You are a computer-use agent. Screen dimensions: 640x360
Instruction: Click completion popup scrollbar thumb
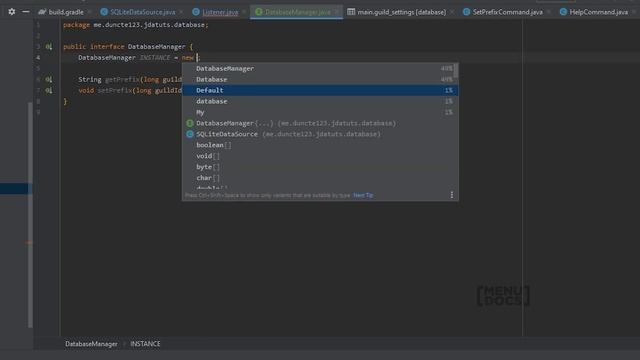pyautogui.click(x=456, y=72)
